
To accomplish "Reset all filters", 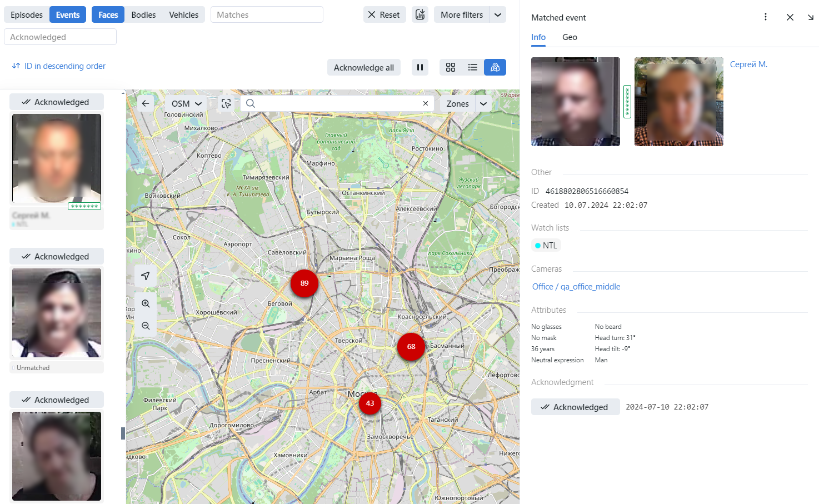I will click(x=384, y=14).
